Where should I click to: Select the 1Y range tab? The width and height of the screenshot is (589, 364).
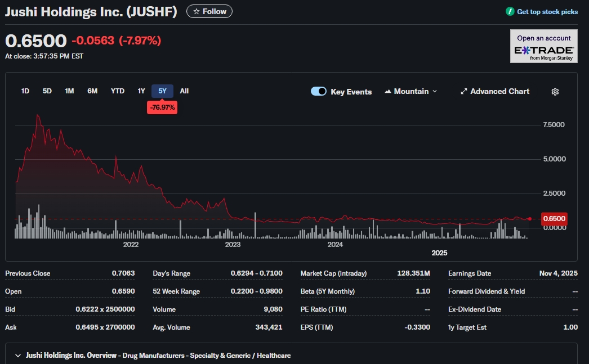(x=141, y=91)
